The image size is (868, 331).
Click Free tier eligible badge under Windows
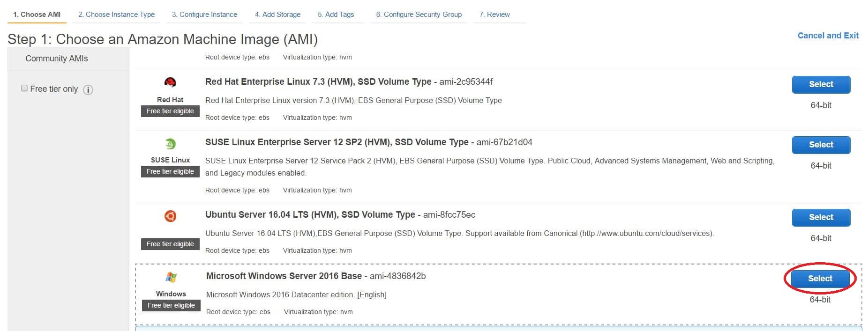(x=171, y=305)
